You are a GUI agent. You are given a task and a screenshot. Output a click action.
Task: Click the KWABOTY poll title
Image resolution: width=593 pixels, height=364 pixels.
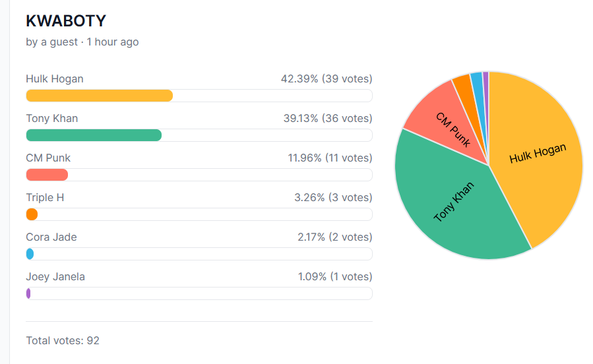click(x=65, y=21)
